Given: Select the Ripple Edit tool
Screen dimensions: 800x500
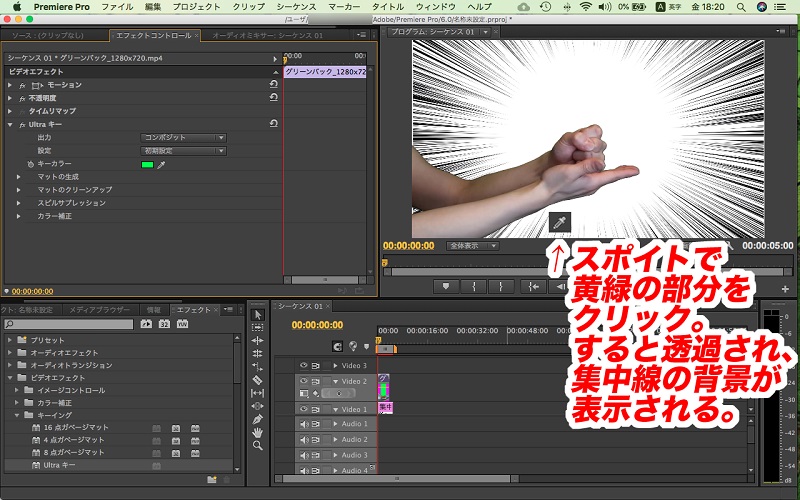Looking at the screenshot, I should tap(258, 340).
